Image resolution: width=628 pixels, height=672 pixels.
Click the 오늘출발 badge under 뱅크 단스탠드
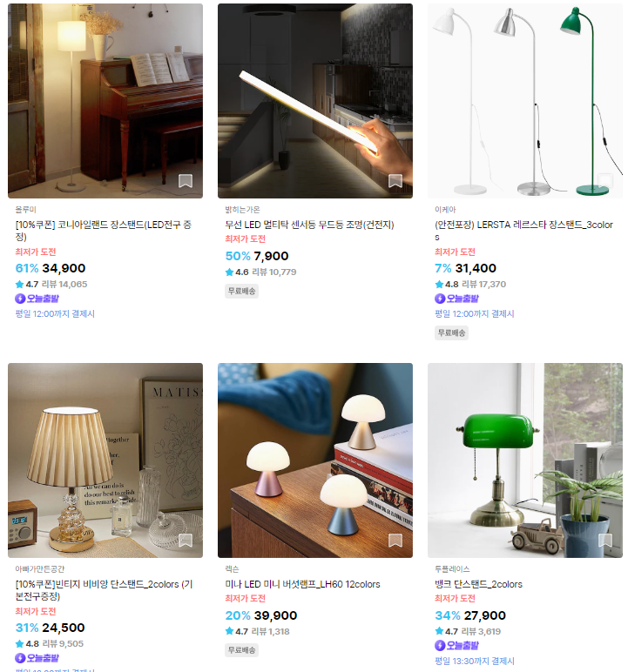click(x=456, y=645)
